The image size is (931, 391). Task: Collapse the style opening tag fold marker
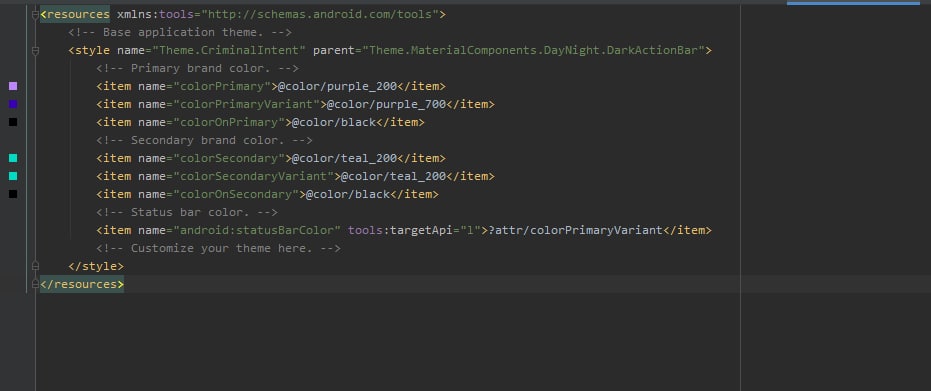click(x=35, y=51)
